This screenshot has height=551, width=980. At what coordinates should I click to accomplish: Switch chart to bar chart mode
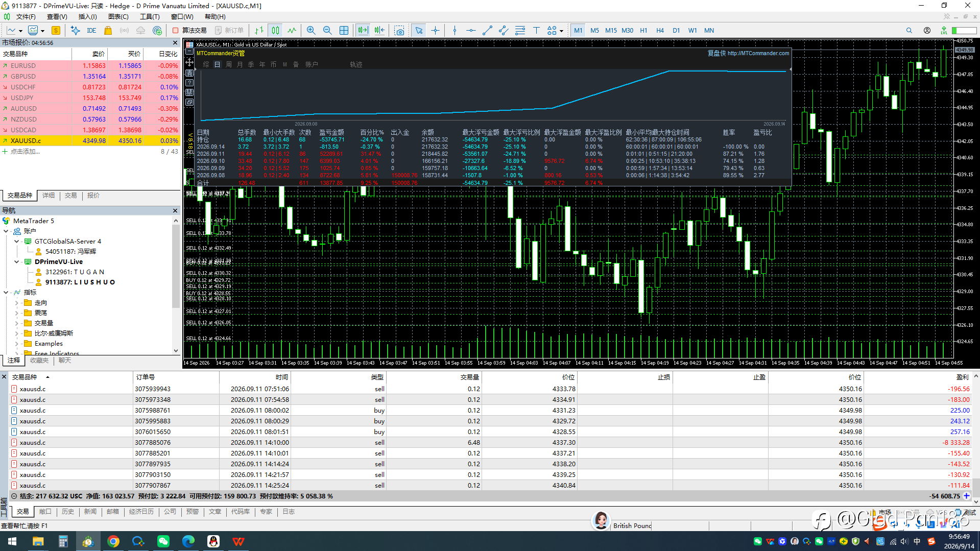[x=259, y=31]
